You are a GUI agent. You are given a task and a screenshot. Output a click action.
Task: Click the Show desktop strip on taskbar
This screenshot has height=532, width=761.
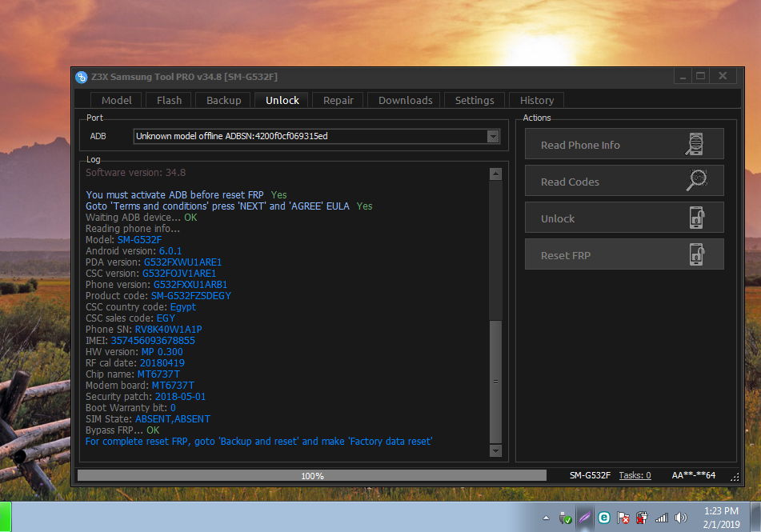click(755, 517)
